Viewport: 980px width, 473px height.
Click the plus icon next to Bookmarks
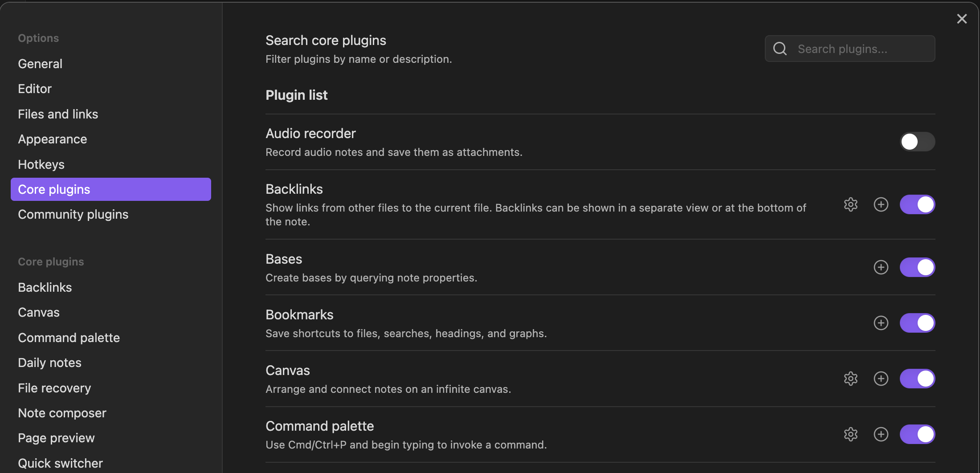tap(881, 323)
